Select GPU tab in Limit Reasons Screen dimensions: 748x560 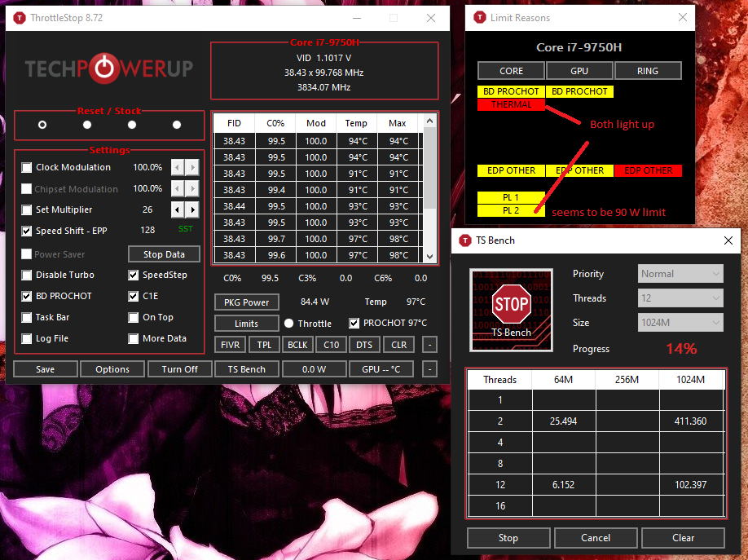[579, 71]
